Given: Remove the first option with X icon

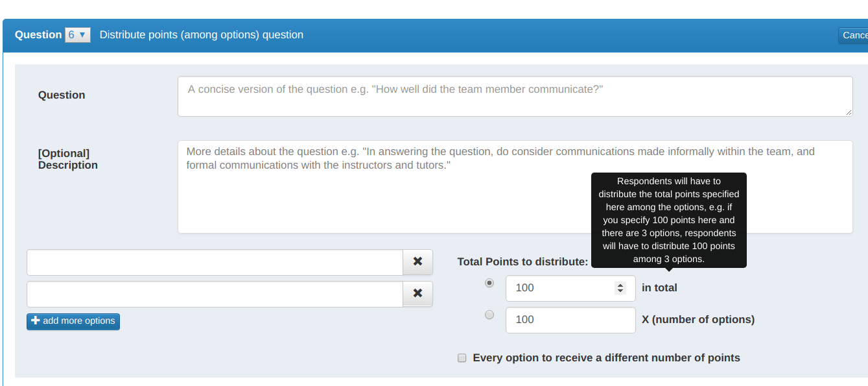Looking at the screenshot, I should tap(417, 261).
